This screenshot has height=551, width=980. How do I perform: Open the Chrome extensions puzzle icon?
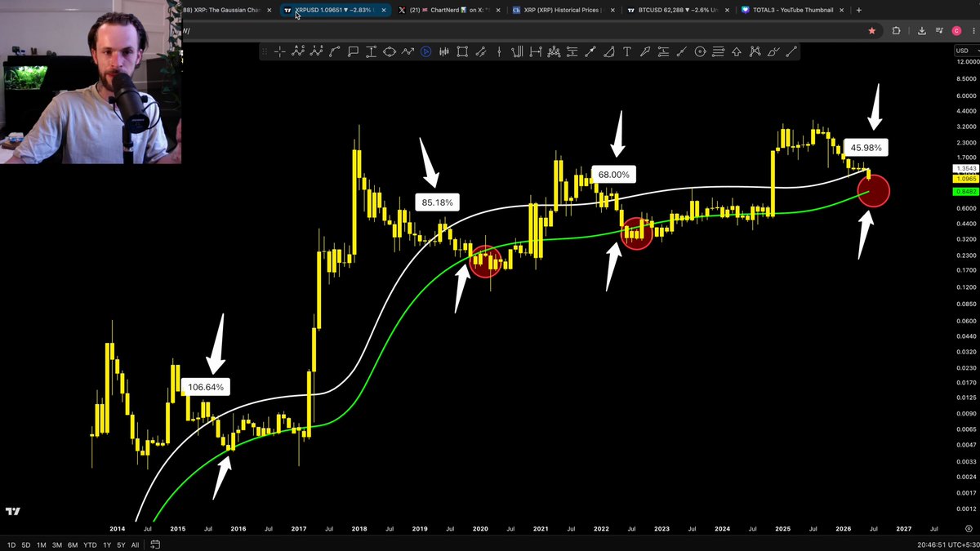(896, 30)
